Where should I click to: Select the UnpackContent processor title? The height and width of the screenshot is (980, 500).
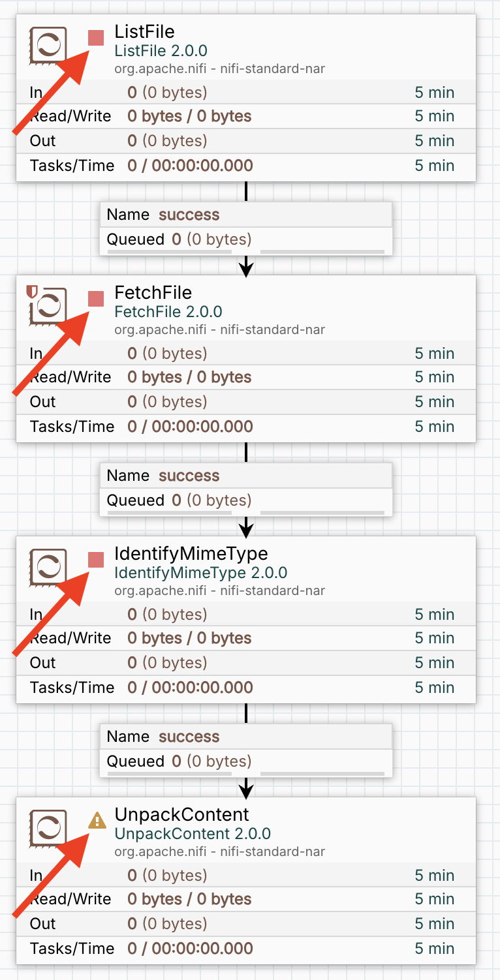click(x=181, y=814)
